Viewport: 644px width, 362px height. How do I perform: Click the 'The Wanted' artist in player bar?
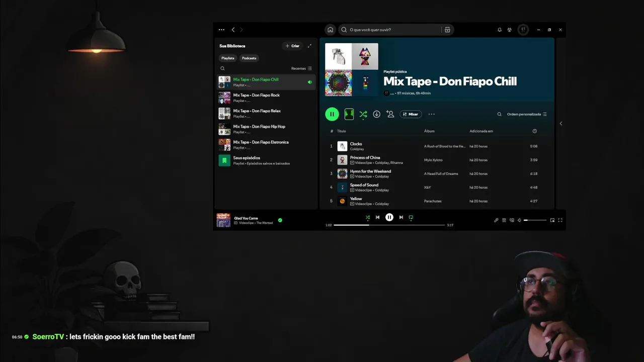[265, 223]
